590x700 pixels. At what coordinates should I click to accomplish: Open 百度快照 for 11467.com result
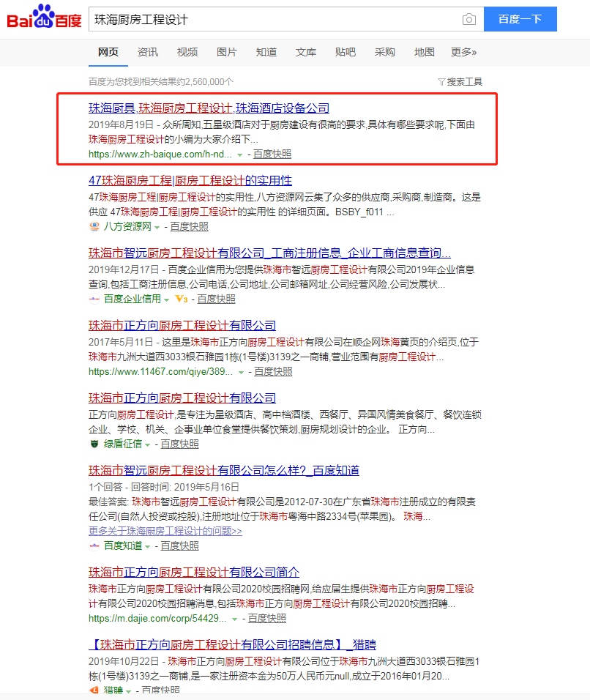click(273, 371)
